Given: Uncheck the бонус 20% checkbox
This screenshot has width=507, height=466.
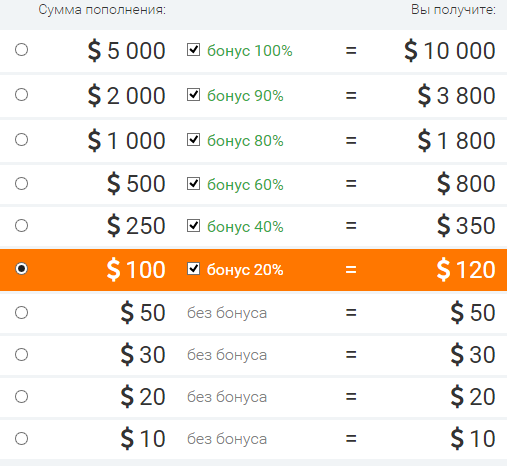Looking at the screenshot, I should coord(193,269).
